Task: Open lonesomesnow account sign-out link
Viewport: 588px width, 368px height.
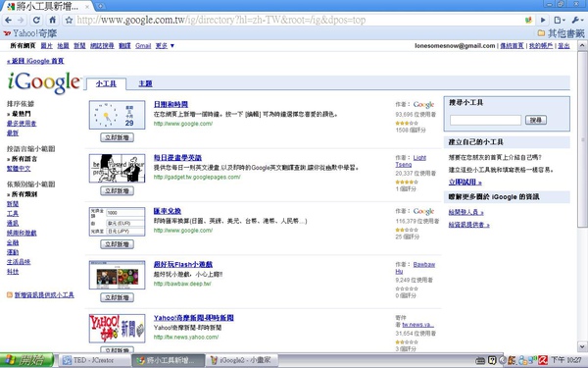Action: [564, 46]
